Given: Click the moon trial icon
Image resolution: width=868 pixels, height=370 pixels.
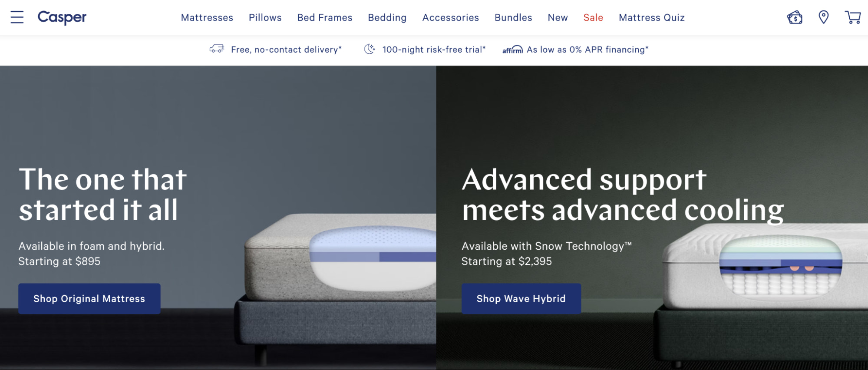Looking at the screenshot, I should (370, 49).
